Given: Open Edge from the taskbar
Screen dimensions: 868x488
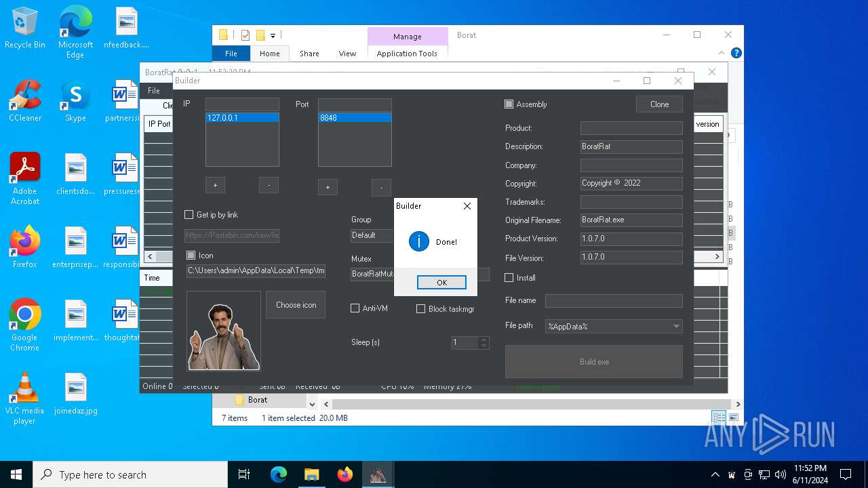Looking at the screenshot, I should pos(279,474).
